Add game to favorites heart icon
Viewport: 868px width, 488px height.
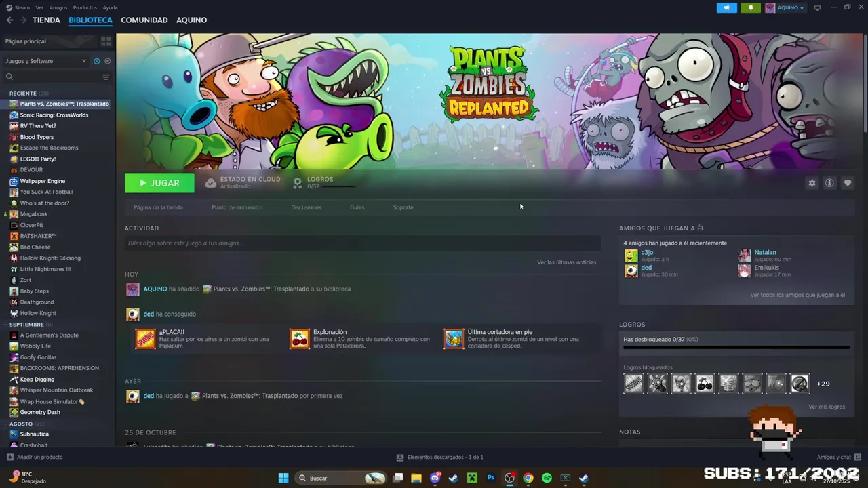tap(848, 183)
